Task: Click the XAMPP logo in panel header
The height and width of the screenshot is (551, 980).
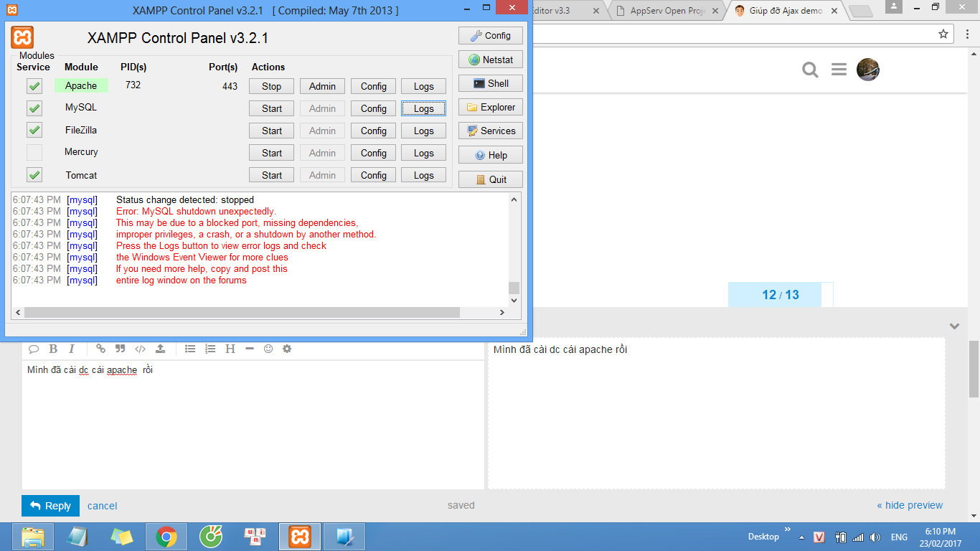Action: point(22,37)
